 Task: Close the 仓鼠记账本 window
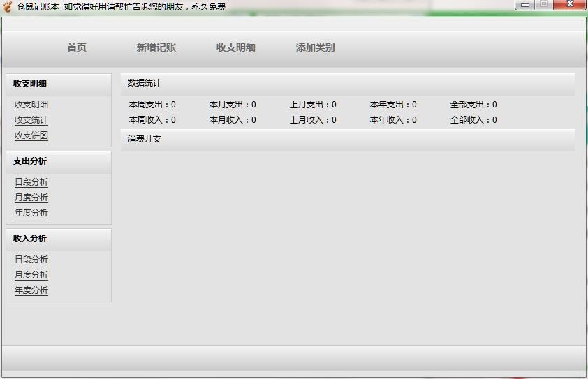click(570, 5)
